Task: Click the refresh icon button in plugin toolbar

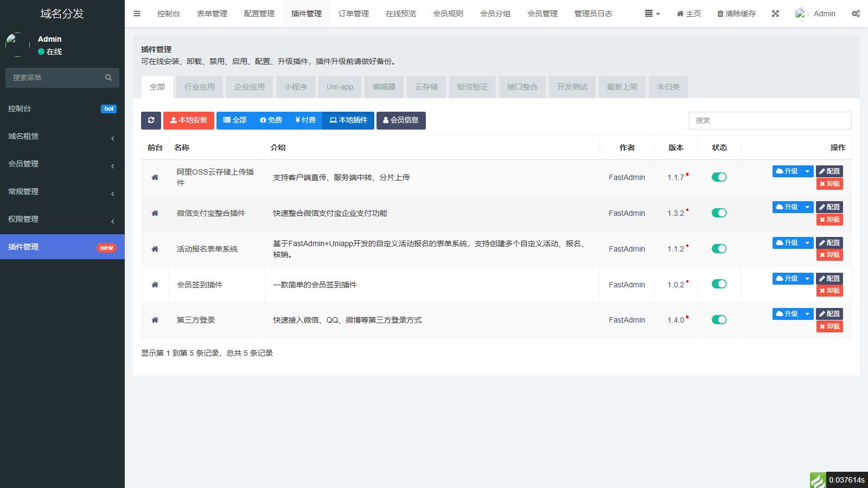Action: pos(151,120)
